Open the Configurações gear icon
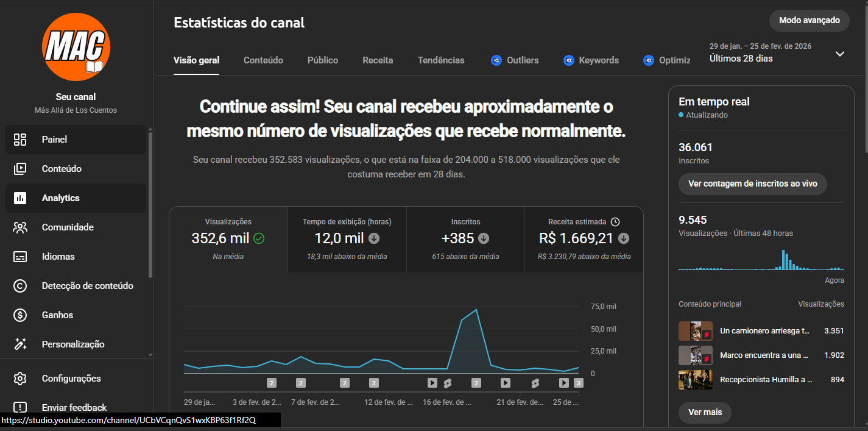Image resolution: width=868 pixels, height=431 pixels. [x=20, y=379]
